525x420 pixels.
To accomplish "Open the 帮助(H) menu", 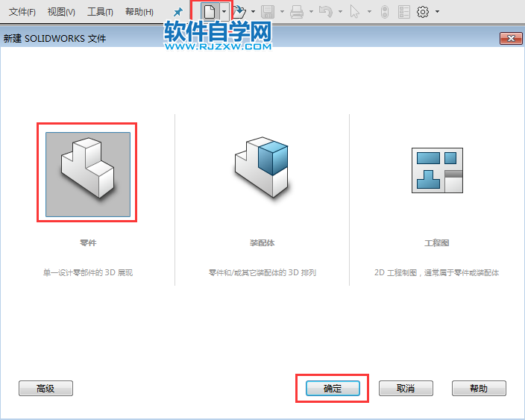I will pos(139,12).
